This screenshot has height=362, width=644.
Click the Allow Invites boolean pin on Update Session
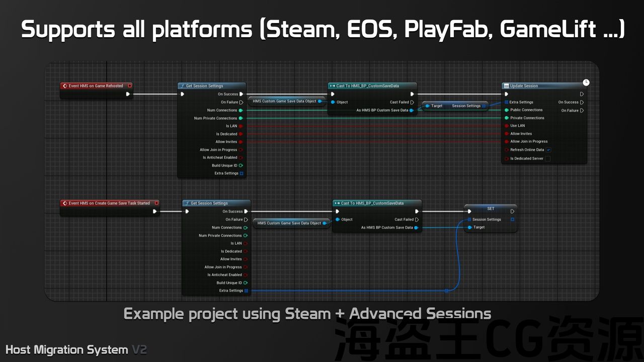(506, 134)
